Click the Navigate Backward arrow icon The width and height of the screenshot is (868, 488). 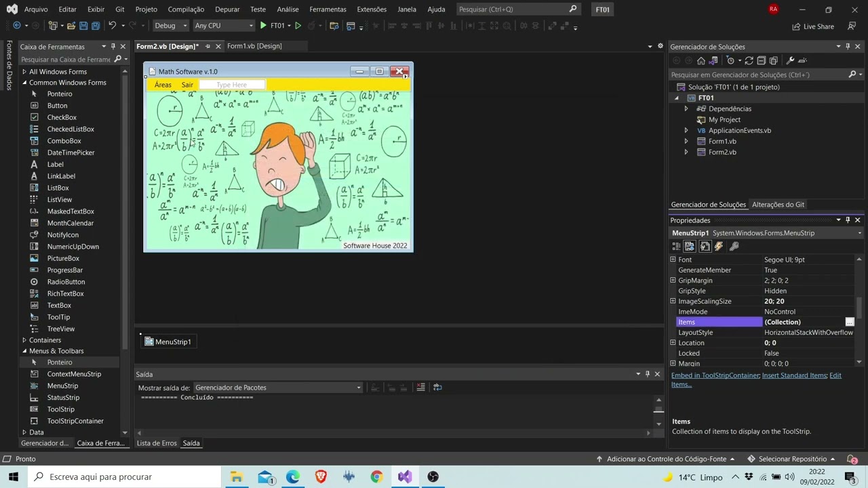(17, 26)
